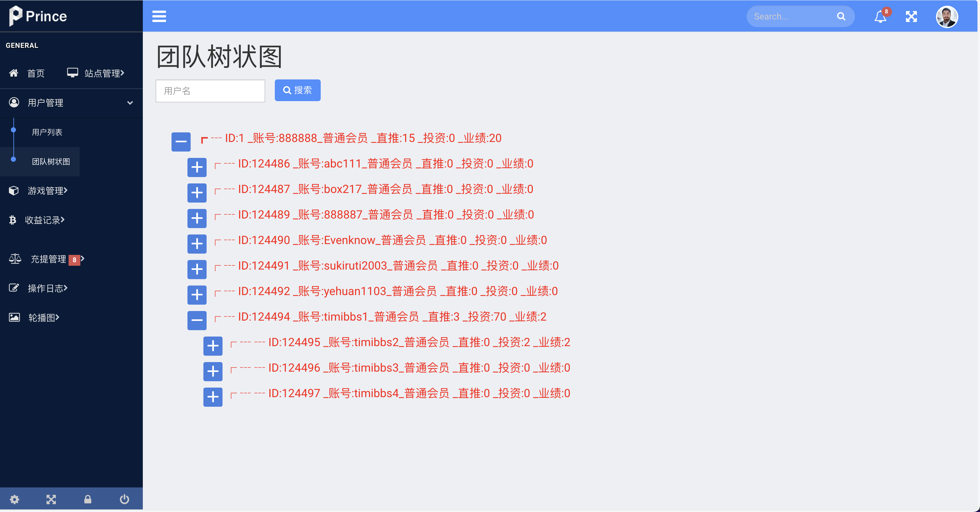
Task: Open notifications via the bell icon
Action: tap(880, 17)
